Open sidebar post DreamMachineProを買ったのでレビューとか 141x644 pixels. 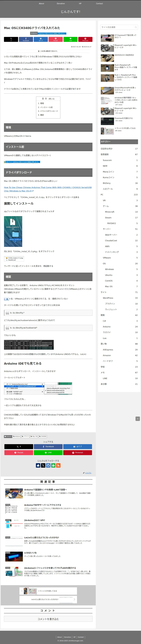(119, 90)
